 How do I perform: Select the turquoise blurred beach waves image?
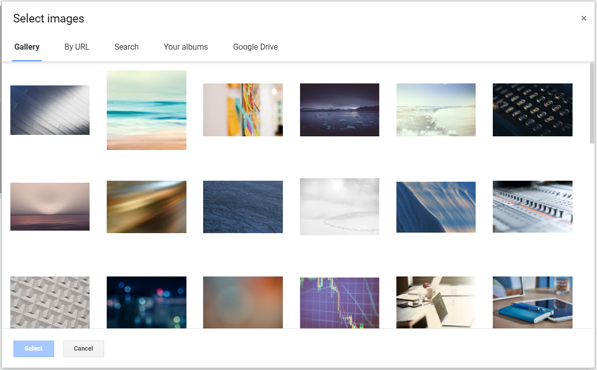[x=147, y=110]
